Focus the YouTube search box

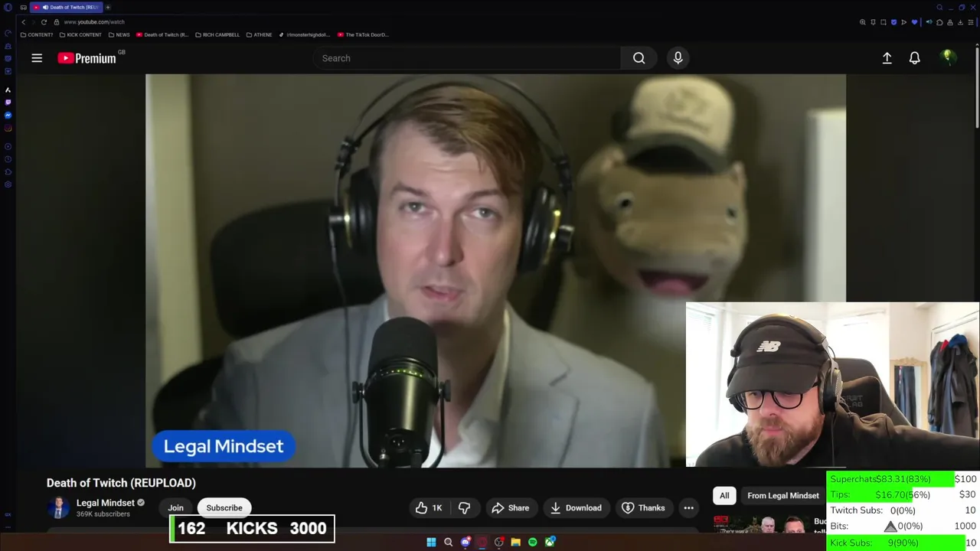467,58
